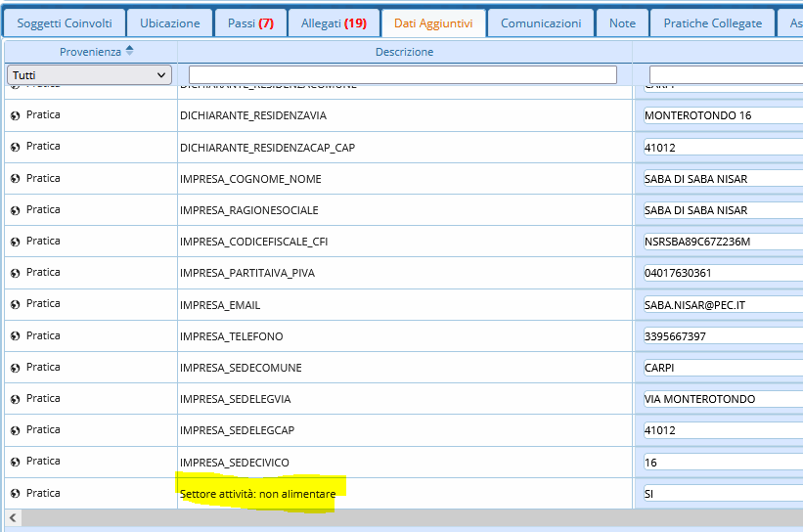Open the Allegati (19) tab
The image size is (803, 532).
(x=334, y=23)
